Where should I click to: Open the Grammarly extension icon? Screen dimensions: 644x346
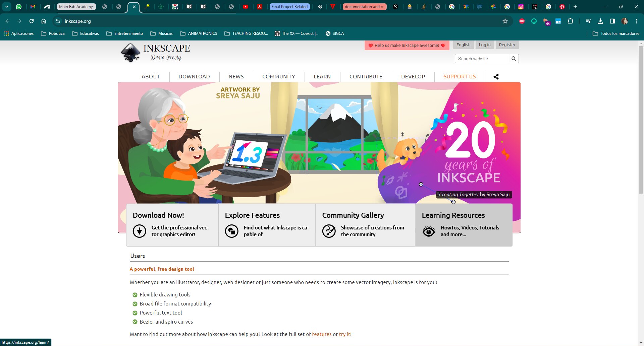tap(534, 21)
